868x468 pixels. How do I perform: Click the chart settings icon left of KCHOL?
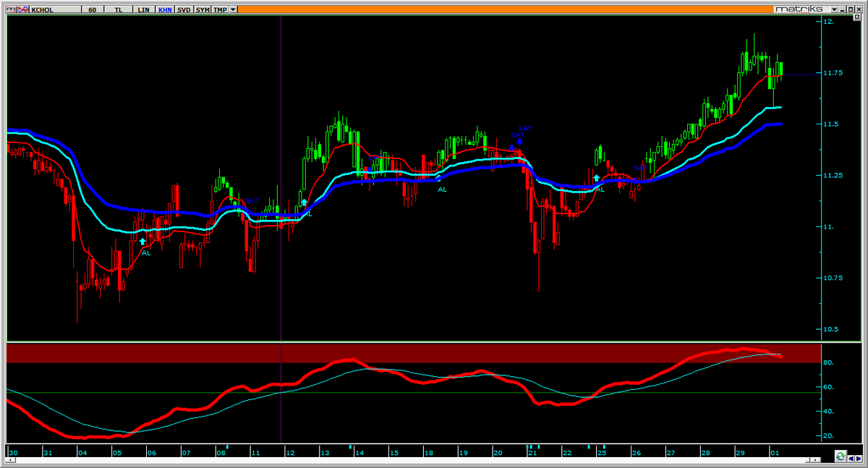pyautogui.click(x=11, y=10)
